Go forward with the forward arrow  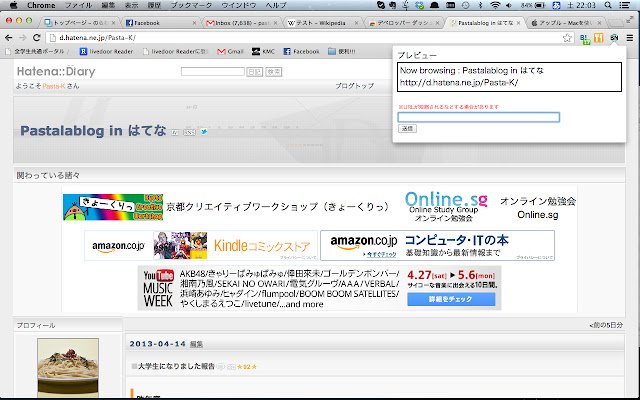click(x=23, y=38)
